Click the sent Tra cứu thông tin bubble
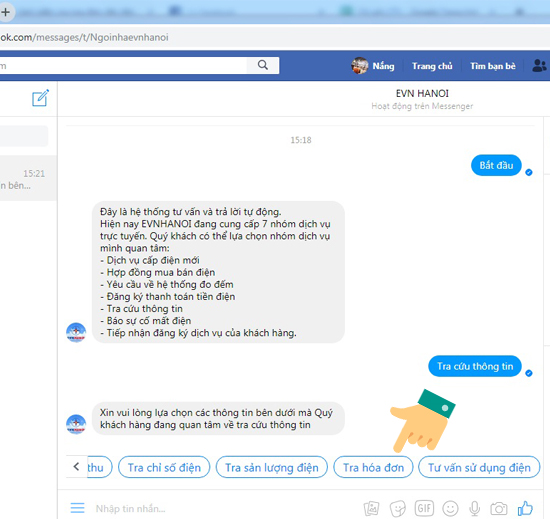This screenshot has width=550, height=519. pos(475,366)
